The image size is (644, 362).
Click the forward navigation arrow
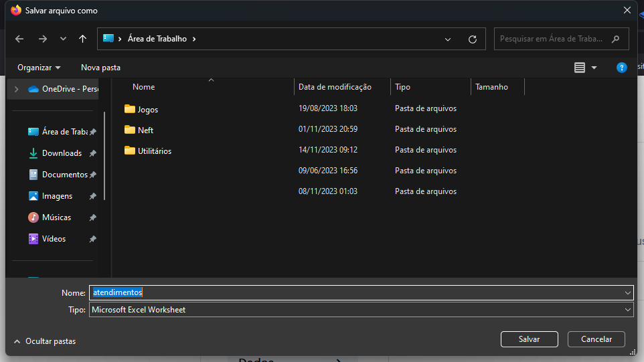coord(43,39)
